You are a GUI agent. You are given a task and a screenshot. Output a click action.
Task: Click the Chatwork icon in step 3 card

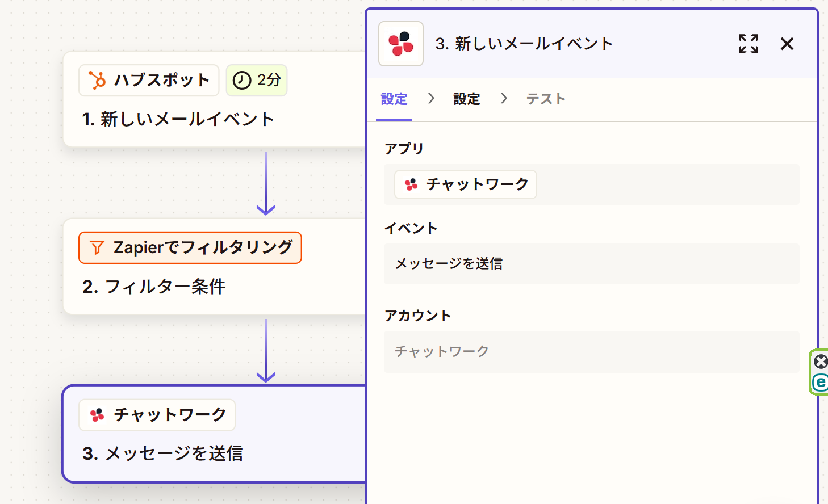[97, 415]
